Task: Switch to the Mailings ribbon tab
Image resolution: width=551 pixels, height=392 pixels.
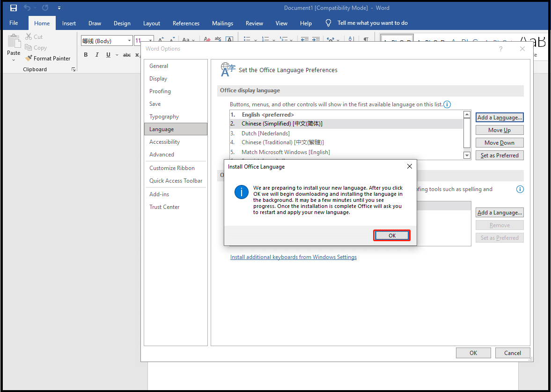Action: coord(222,23)
